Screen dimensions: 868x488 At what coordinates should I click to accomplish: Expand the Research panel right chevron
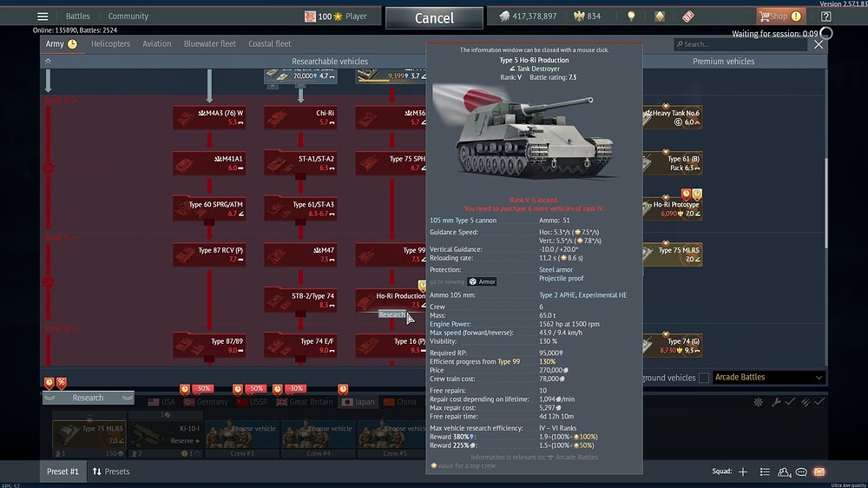128,398
